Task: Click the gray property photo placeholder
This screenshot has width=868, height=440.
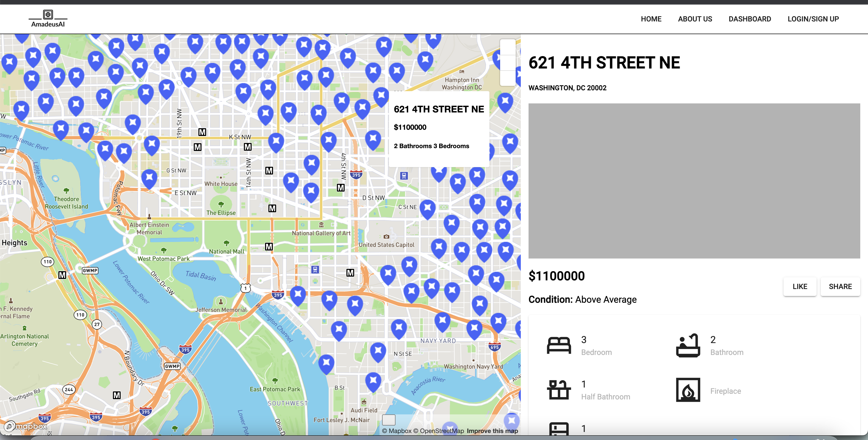Action: coord(694,181)
